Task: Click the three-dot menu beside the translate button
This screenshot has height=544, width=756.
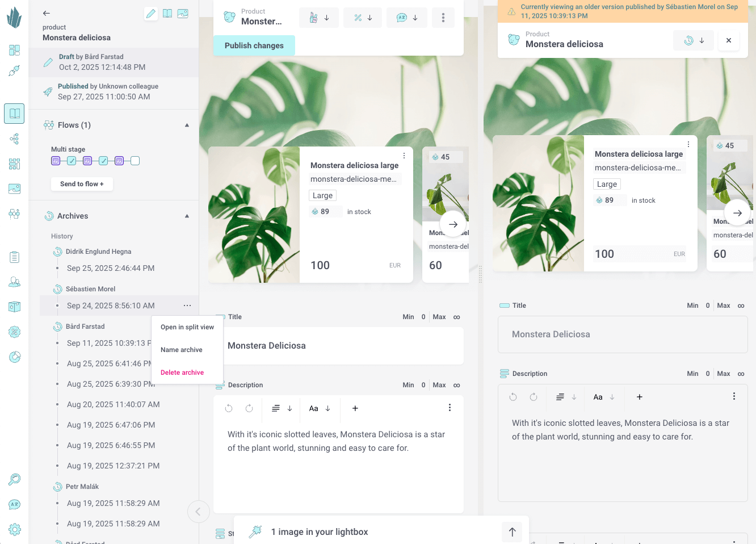Action: tap(443, 18)
